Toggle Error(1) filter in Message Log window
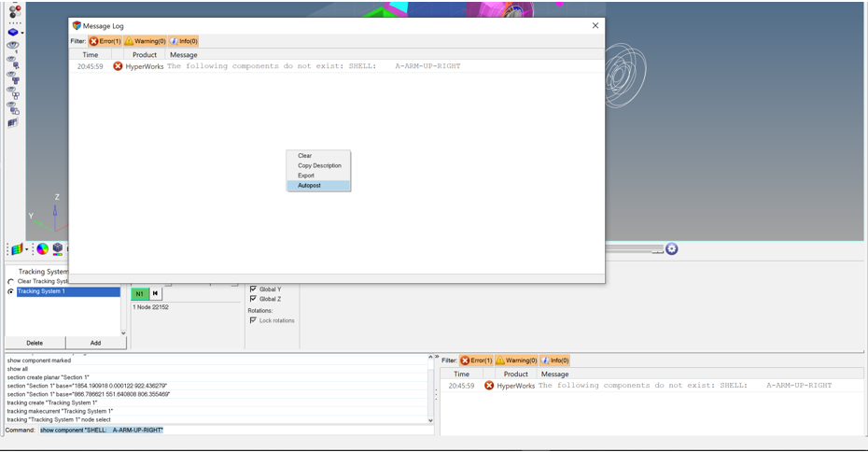This screenshot has height=452, width=868. (105, 41)
